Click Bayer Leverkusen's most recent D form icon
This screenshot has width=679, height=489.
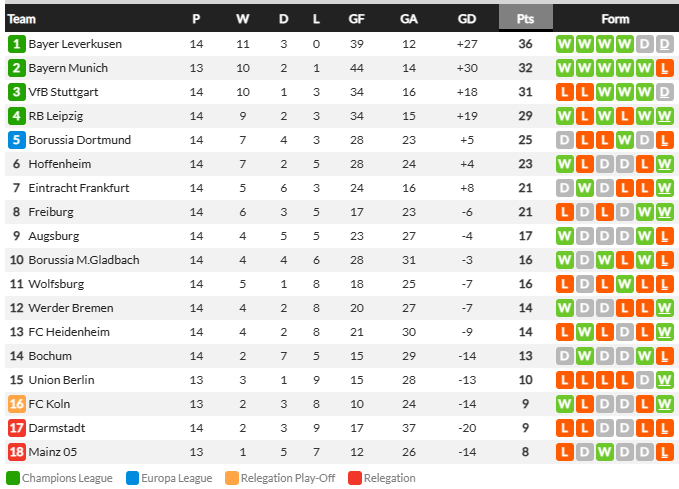point(664,44)
